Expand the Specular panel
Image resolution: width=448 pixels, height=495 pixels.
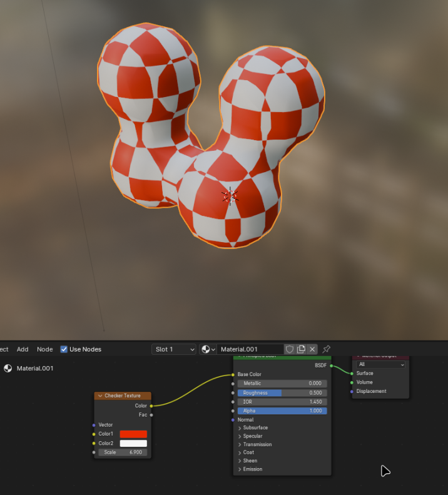[x=250, y=436]
